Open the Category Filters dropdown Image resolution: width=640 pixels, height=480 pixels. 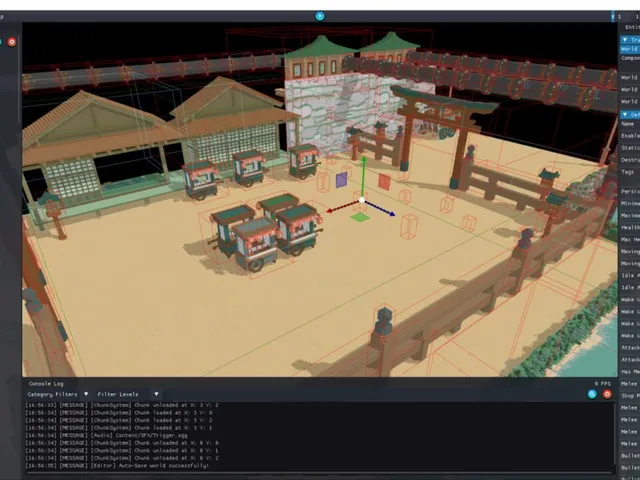point(58,394)
